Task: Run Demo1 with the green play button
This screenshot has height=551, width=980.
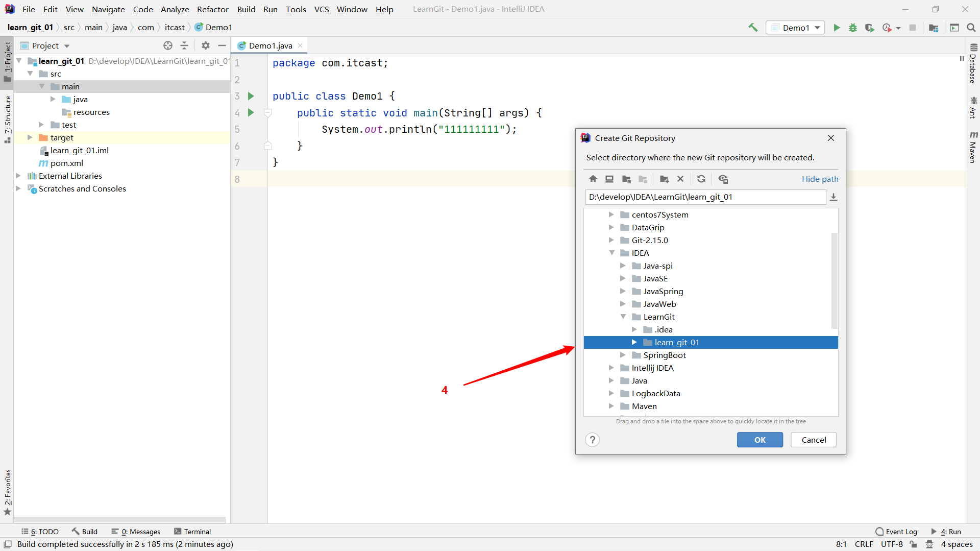Action: (837, 28)
